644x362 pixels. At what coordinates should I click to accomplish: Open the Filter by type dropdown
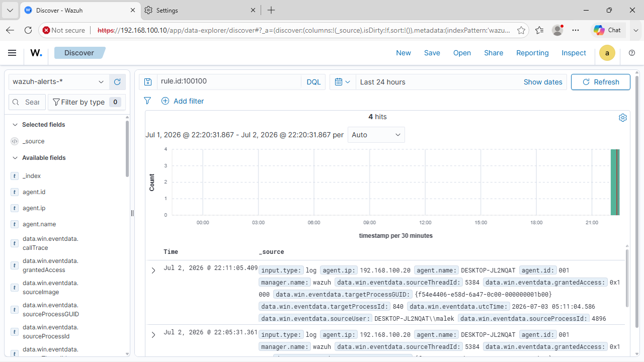tap(87, 102)
